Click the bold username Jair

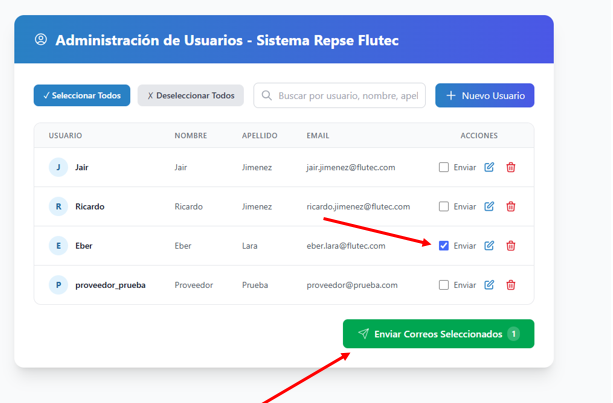[x=82, y=167]
